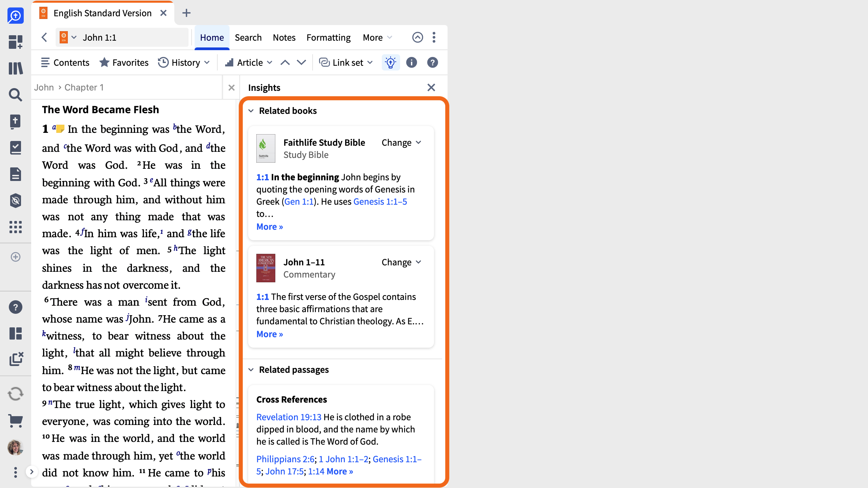Screen dimensions: 868x488
Task: Click the resource information icon
Action: [x=412, y=62]
